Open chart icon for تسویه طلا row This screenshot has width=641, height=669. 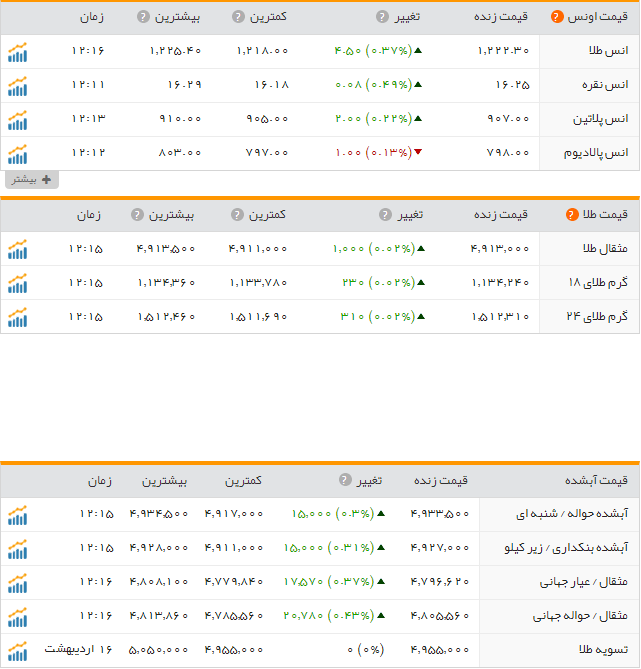click(17, 651)
